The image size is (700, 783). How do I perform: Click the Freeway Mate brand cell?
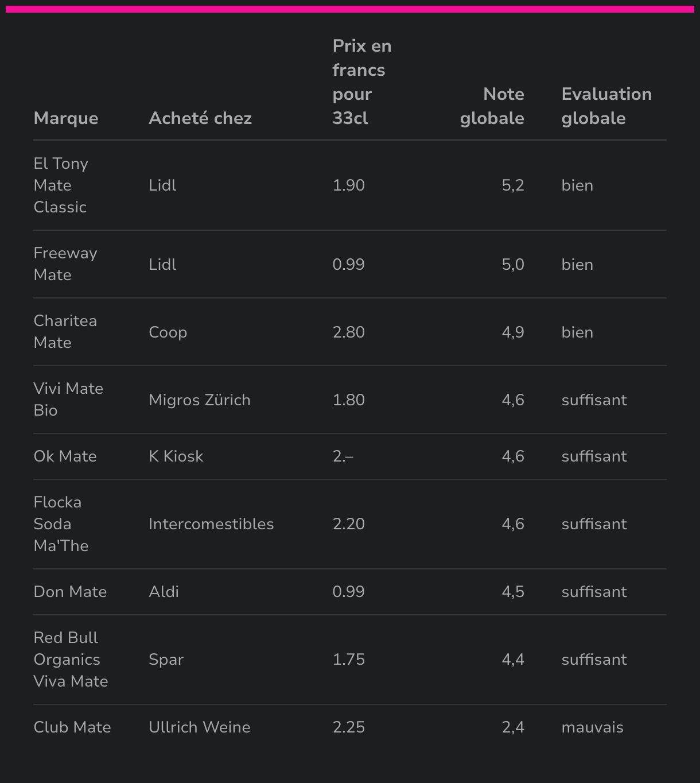click(x=65, y=264)
